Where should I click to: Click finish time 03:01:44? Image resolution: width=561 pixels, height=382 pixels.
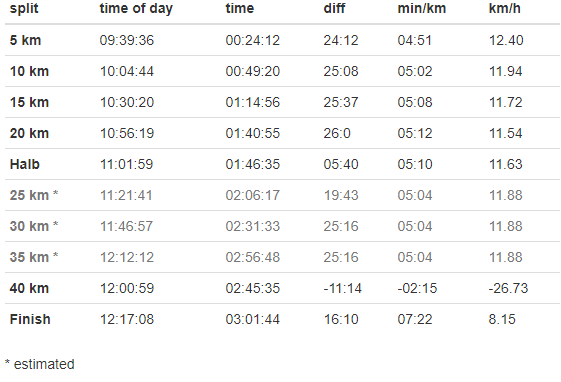click(x=253, y=319)
